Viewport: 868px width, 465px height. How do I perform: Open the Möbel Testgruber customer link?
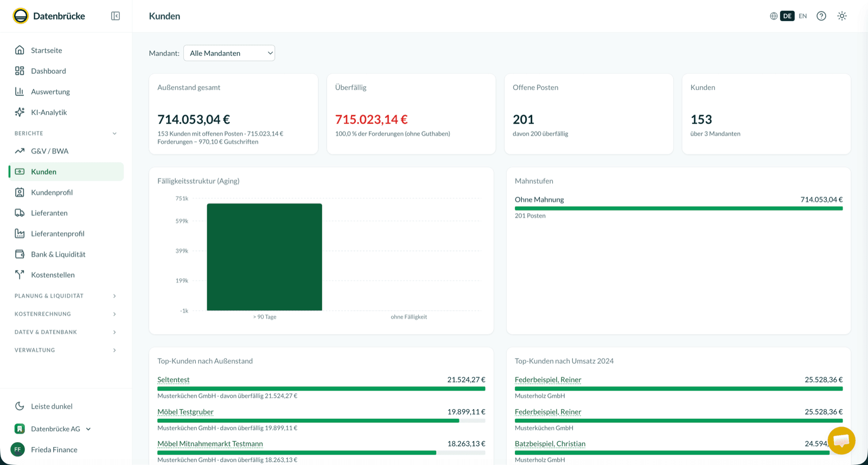pyautogui.click(x=186, y=412)
